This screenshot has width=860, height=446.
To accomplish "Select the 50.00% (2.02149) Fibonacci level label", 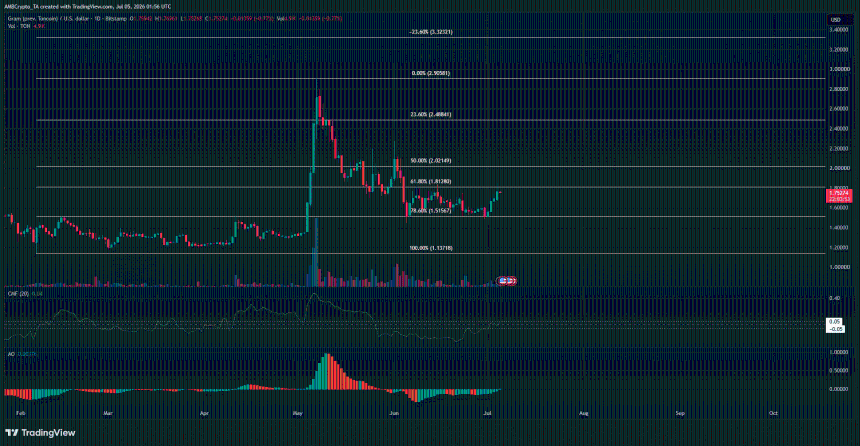I will pyautogui.click(x=431, y=161).
